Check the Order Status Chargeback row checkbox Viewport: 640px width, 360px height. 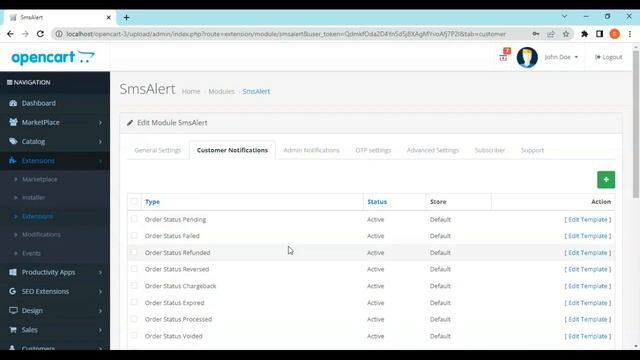134,285
